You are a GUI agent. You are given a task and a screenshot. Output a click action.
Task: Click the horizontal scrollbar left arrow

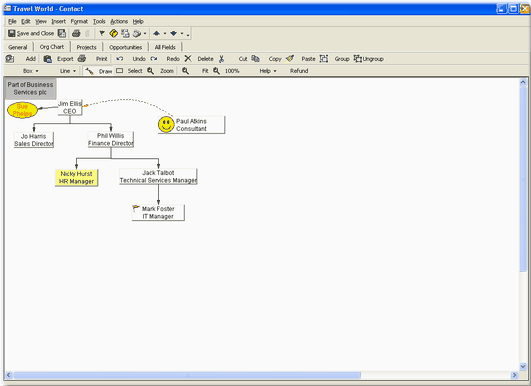point(9,375)
